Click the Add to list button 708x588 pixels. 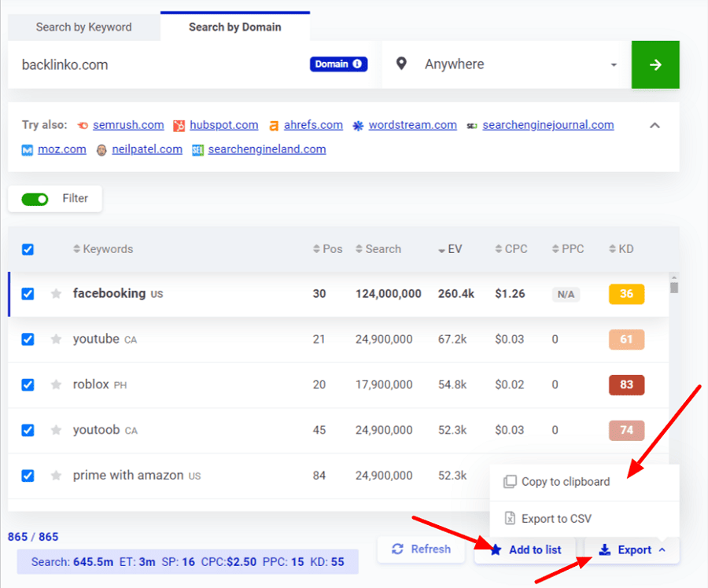coord(525,550)
